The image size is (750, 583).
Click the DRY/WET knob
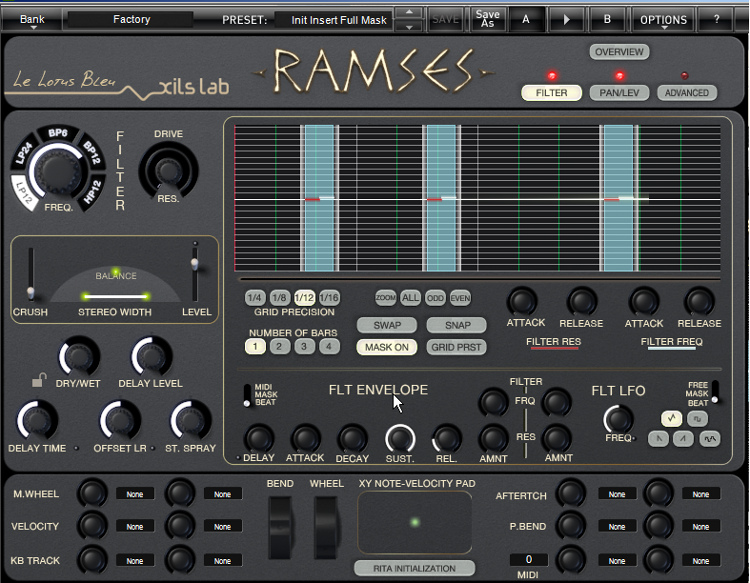pos(79,357)
